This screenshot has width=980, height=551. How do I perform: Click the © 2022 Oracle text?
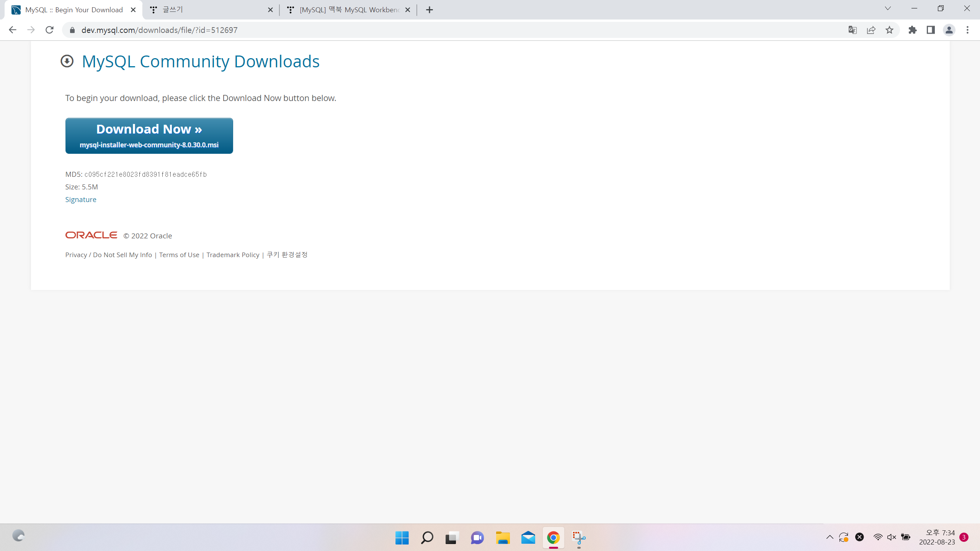[148, 236]
